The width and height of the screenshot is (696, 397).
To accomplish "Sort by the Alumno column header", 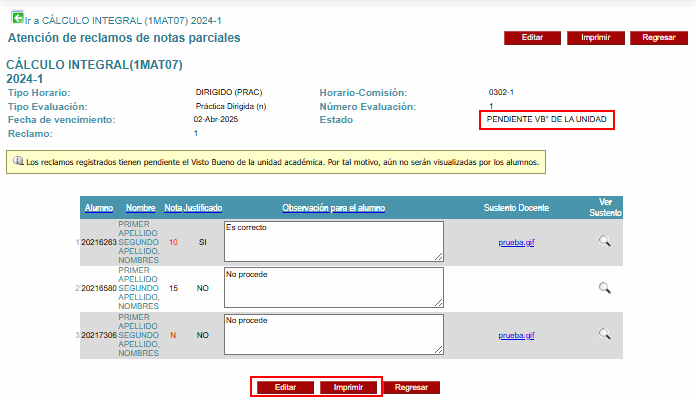I will 99,208.
